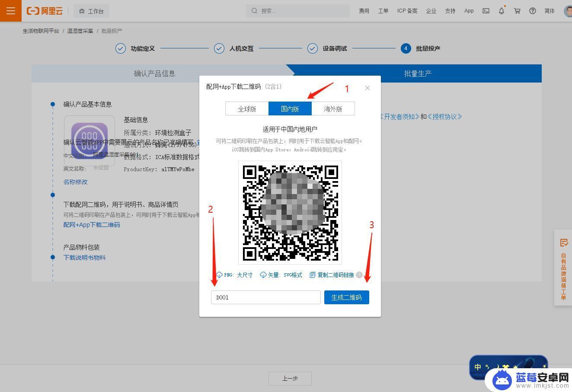572x392 pixels.
Task: Open the help question-mark icon
Action: (x=533, y=11)
